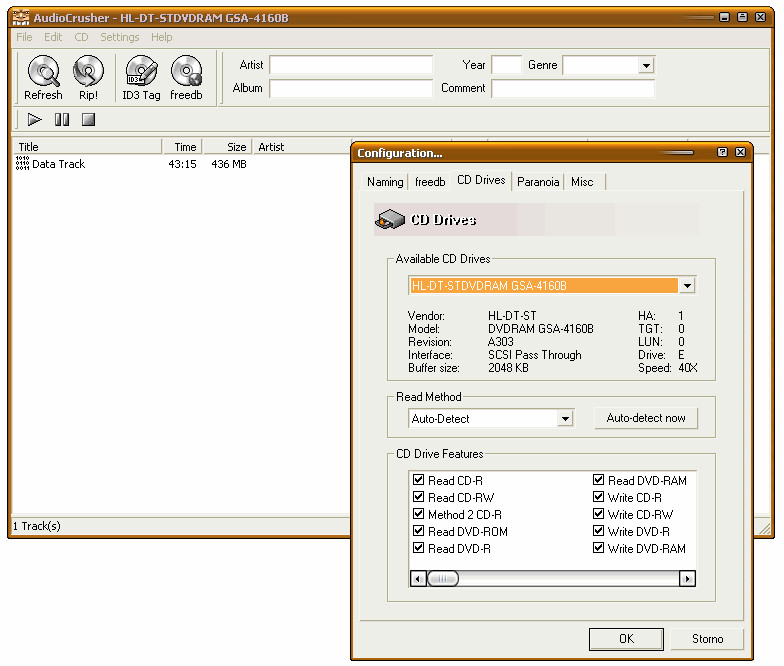
Task: Stop playback
Action: [x=88, y=120]
